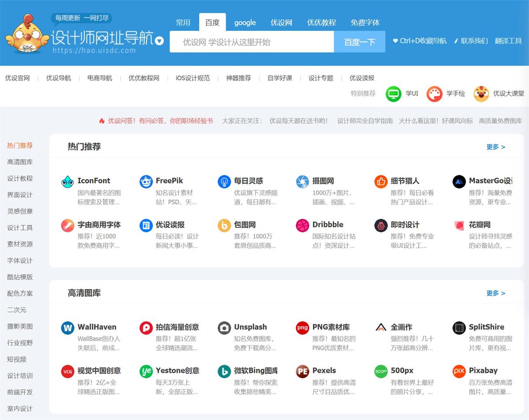Open the 优设大课堂 chicken icon
The image size is (529, 420).
coord(481,94)
